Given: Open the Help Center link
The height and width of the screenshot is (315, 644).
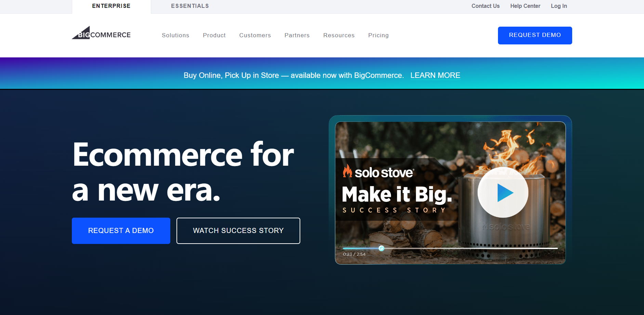Looking at the screenshot, I should (525, 6).
